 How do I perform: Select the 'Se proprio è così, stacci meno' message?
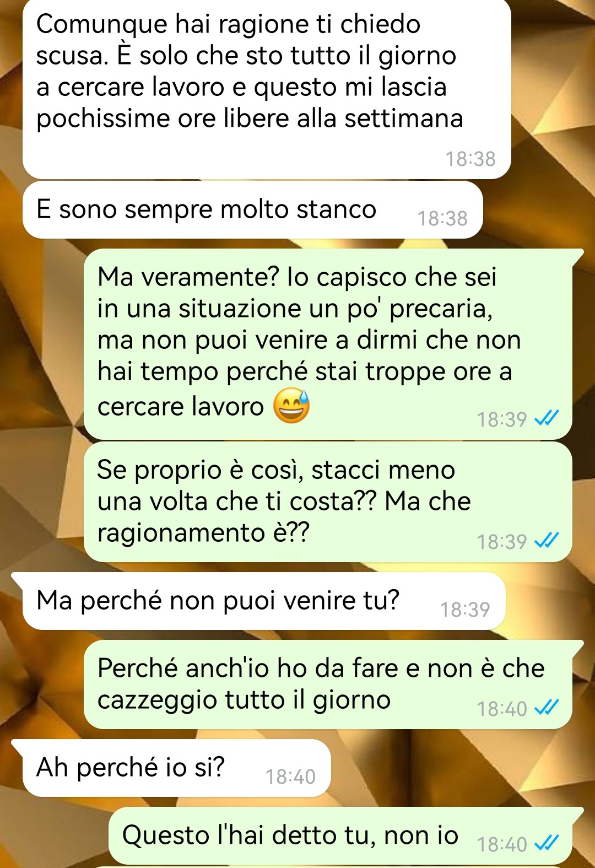point(328,502)
